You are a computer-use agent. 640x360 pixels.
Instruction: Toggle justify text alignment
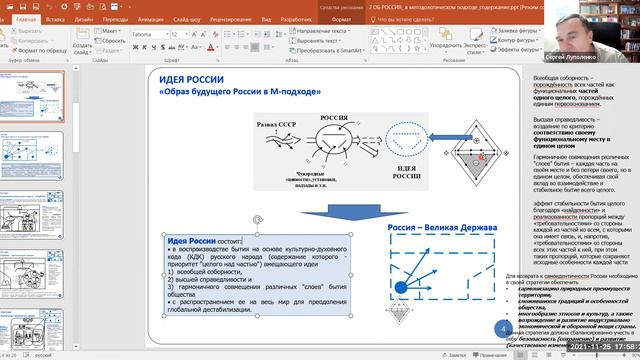255,47
